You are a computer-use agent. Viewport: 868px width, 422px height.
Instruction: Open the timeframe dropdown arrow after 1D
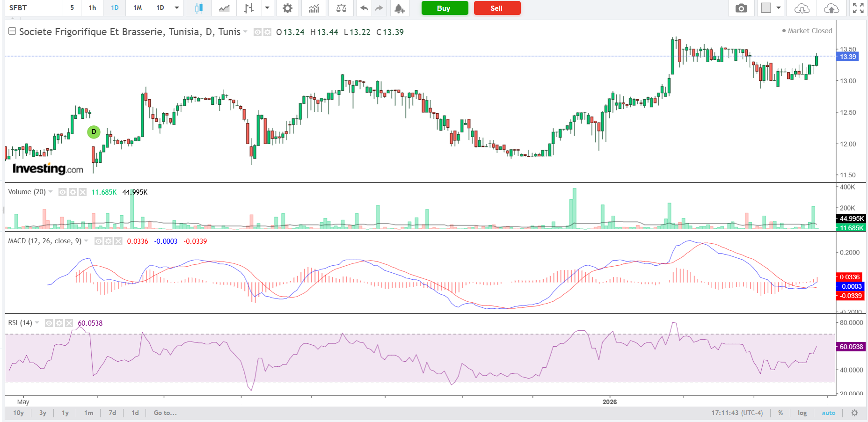pyautogui.click(x=177, y=8)
